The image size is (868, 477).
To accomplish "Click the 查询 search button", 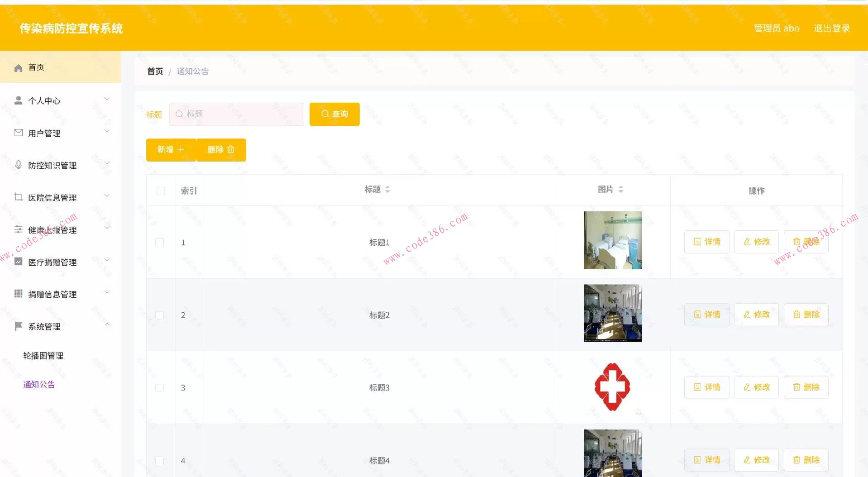I will pos(334,114).
